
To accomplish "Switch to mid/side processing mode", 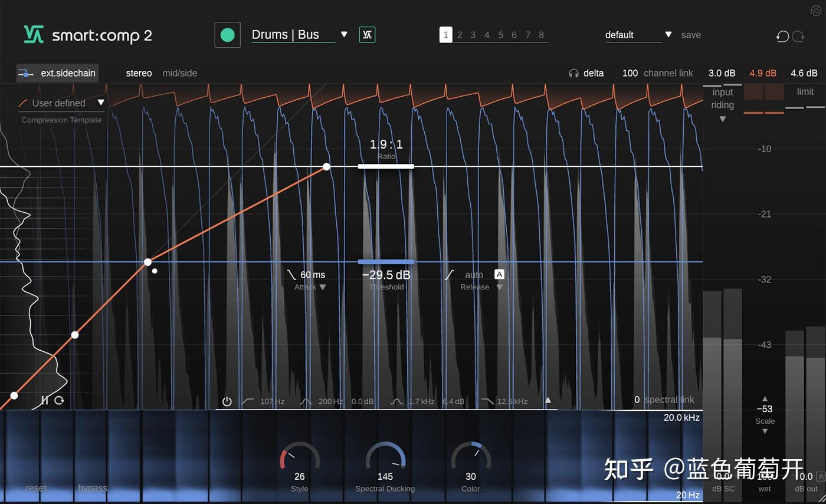I will 179,73.
